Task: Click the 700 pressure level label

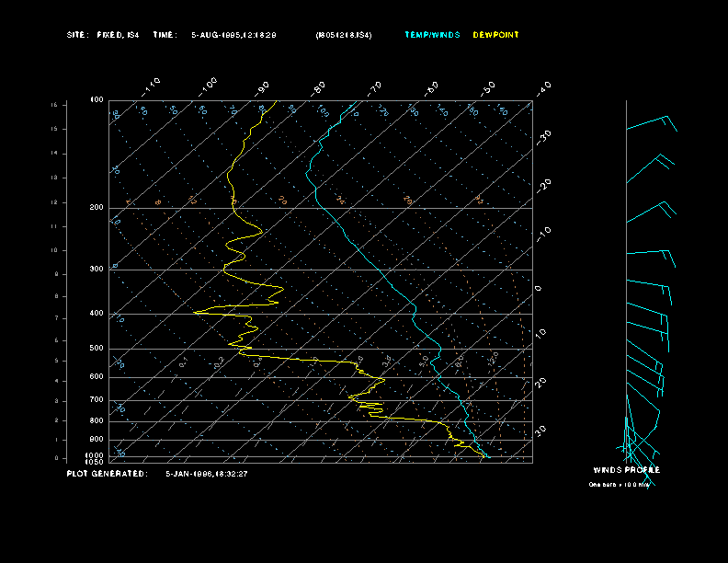Action: pos(97,400)
